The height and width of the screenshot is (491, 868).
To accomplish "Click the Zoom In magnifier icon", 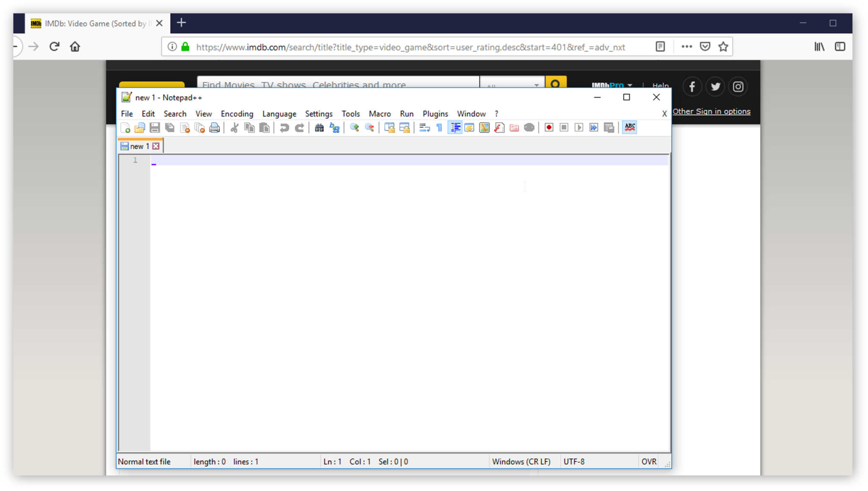I will click(x=354, y=128).
